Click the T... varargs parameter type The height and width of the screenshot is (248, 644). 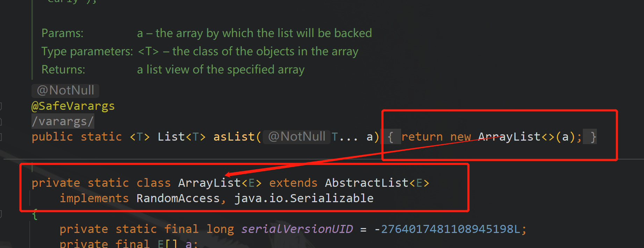click(345, 137)
